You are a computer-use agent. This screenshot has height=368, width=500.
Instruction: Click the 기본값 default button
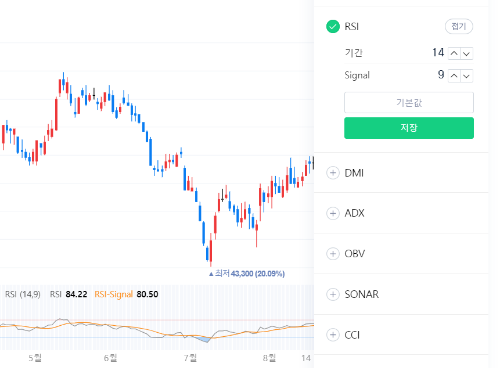409,103
